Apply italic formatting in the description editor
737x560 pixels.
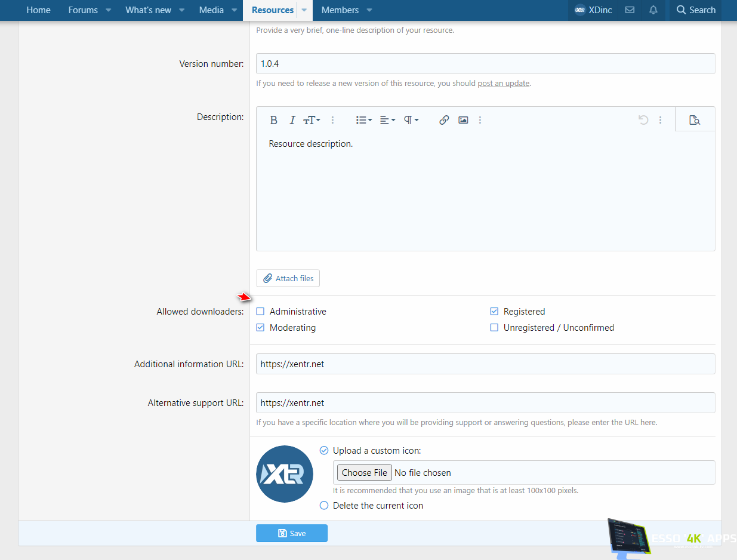coord(292,120)
